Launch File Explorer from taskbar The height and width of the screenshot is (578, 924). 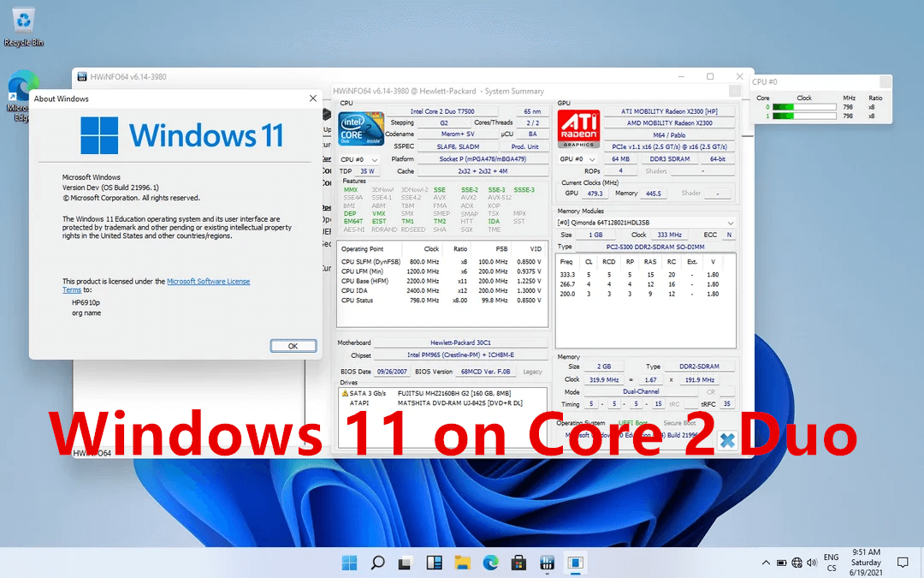(463, 563)
